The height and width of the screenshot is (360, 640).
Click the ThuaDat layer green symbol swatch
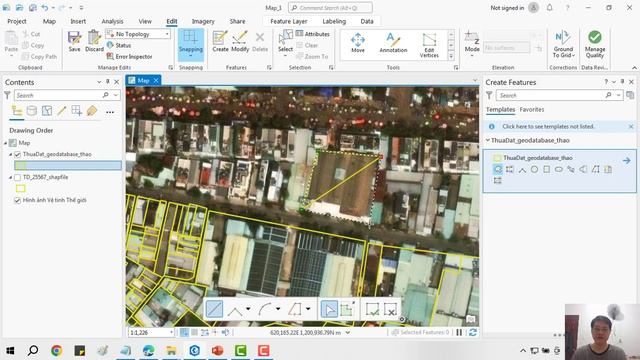click(20, 165)
